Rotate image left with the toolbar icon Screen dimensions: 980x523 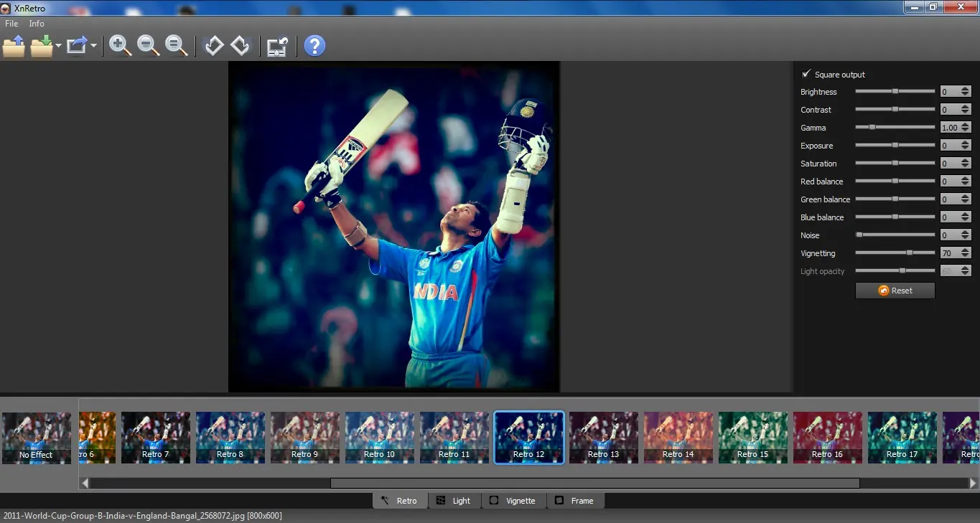pyautogui.click(x=213, y=46)
